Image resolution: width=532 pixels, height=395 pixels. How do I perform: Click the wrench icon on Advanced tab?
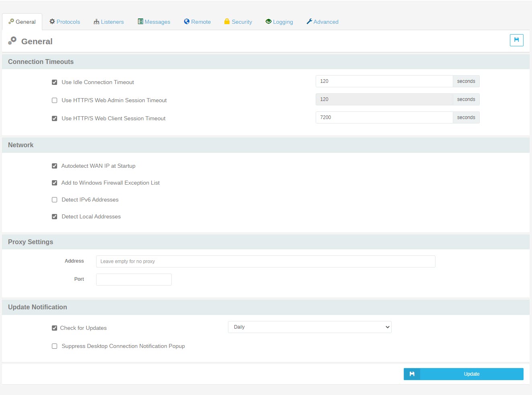[309, 21]
